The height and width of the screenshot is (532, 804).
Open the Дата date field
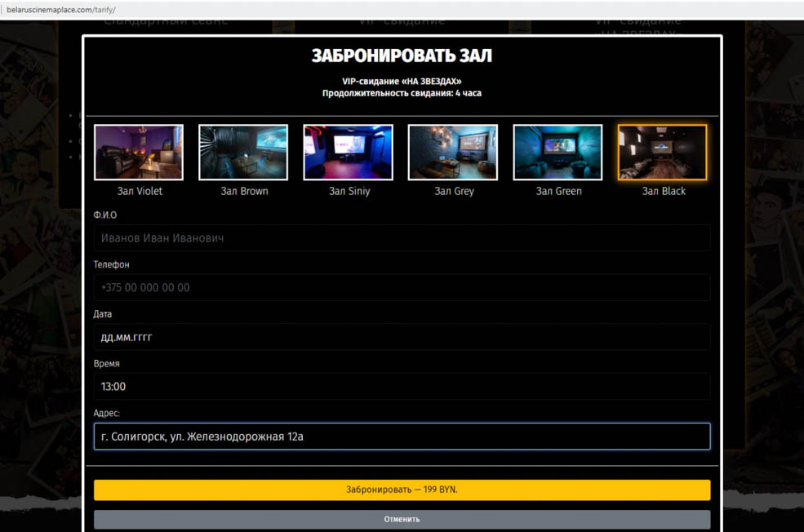point(402,337)
